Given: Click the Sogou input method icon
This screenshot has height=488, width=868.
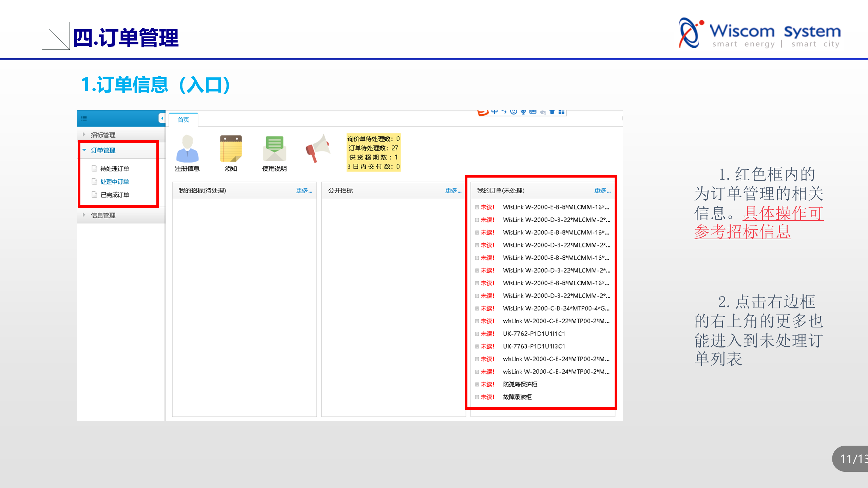Looking at the screenshot, I should click(482, 112).
